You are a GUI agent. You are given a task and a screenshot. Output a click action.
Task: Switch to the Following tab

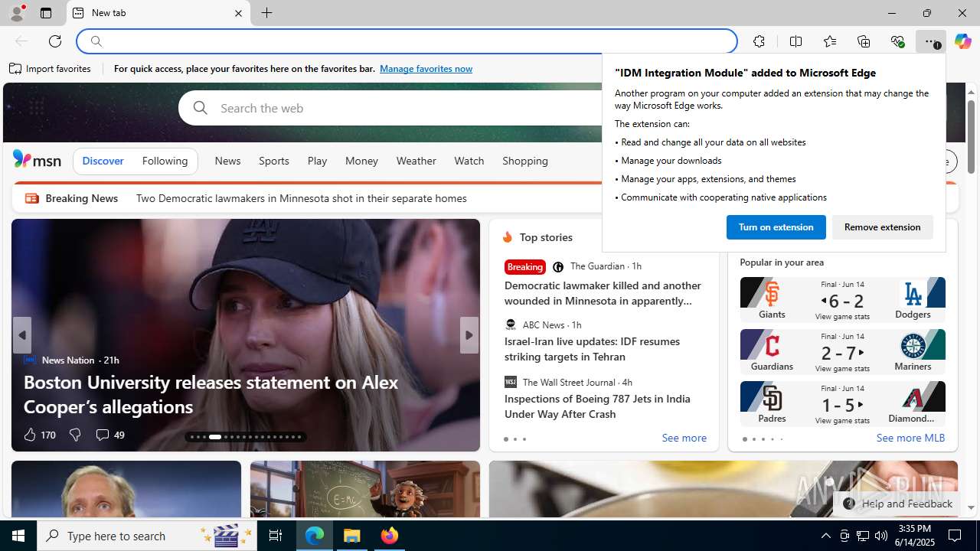point(165,161)
